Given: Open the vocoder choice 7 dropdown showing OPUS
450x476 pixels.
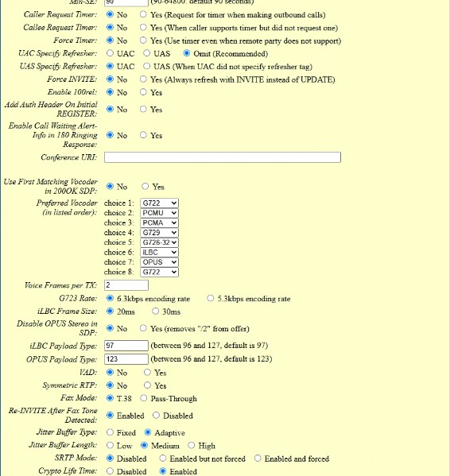Looking at the screenshot, I should [x=160, y=262].
